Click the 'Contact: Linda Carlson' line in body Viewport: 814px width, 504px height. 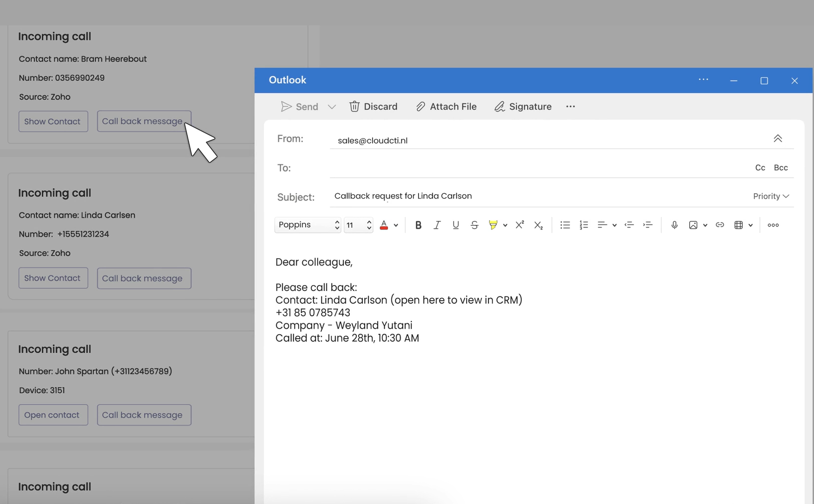(399, 300)
